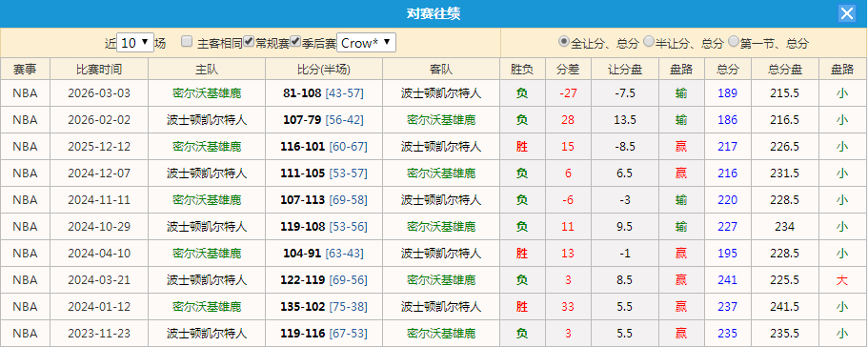Image resolution: width=868 pixels, height=347 pixels.
Task: Open the 81-108 score of 2026-03-03
Action: point(302,93)
